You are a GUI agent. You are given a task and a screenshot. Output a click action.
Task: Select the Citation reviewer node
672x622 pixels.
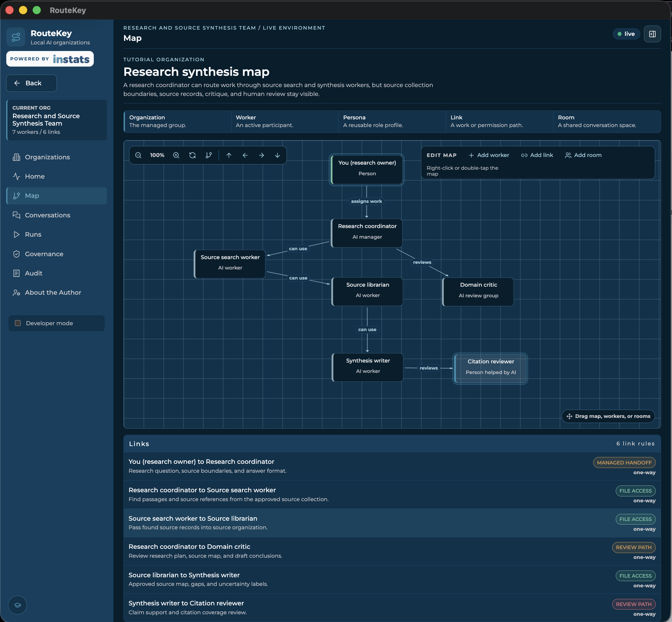click(x=490, y=368)
